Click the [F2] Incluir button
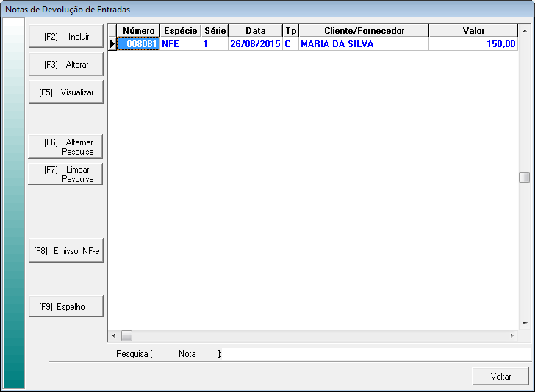 (65, 36)
